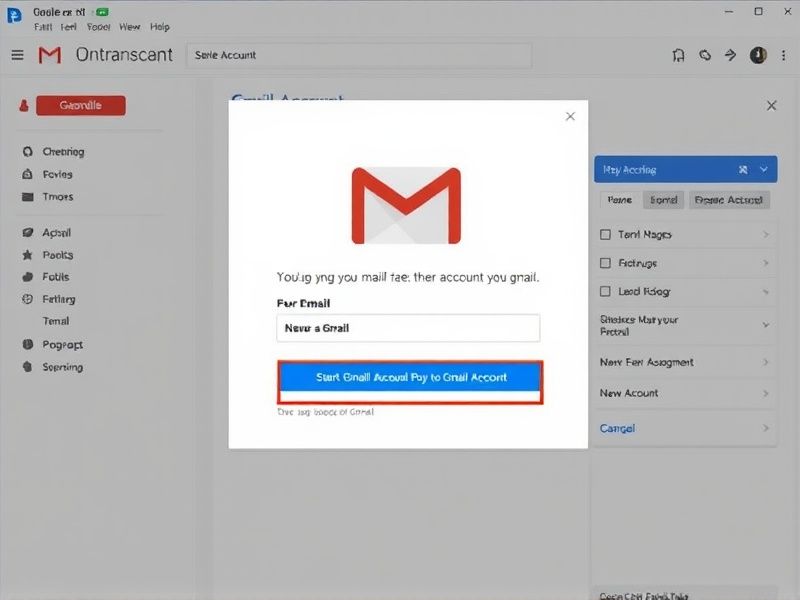This screenshot has width=800, height=600.
Task: Click the large Gmail logo in dialog
Action: [x=406, y=206]
